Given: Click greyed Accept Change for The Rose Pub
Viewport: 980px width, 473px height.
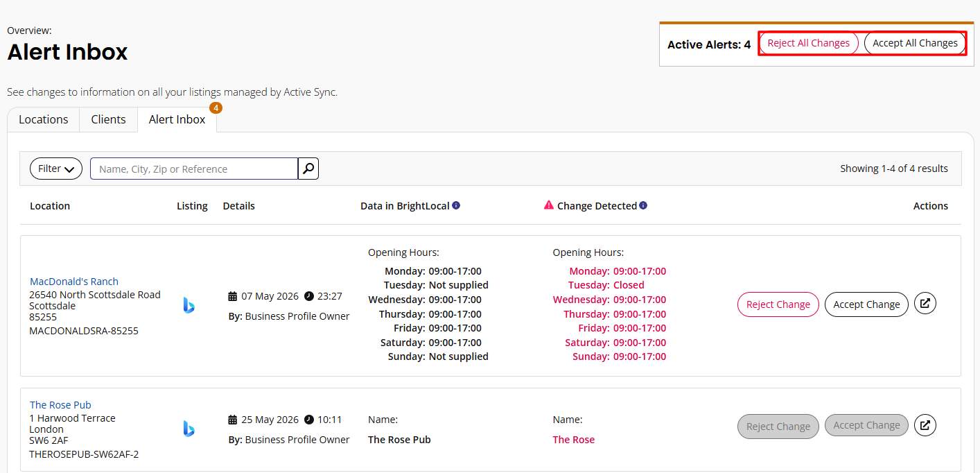Looking at the screenshot, I should 866,425.
